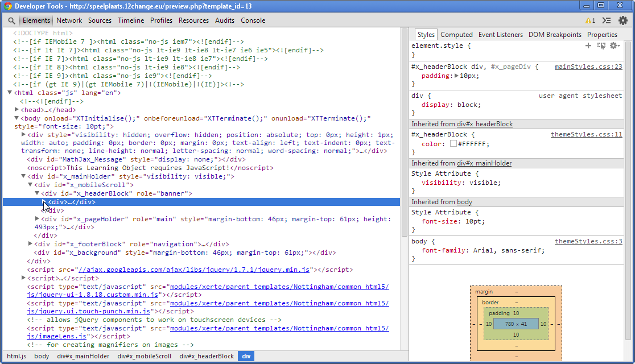This screenshot has height=364, width=635.
Task: Click box model 780 × 41 content
Action: point(516,324)
